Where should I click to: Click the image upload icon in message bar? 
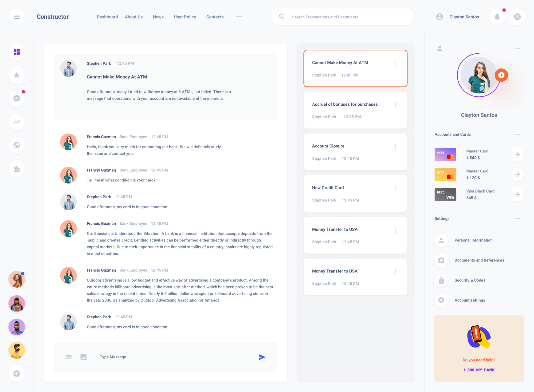[83, 357]
